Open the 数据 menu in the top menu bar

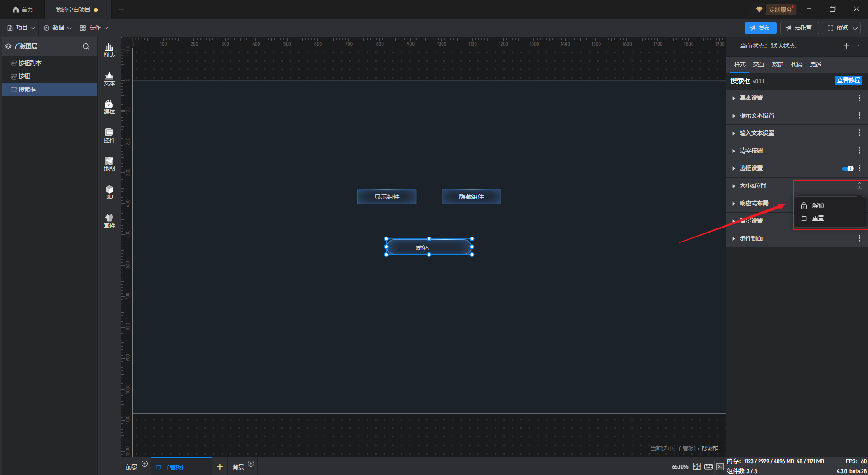pyautogui.click(x=57, y=28)
